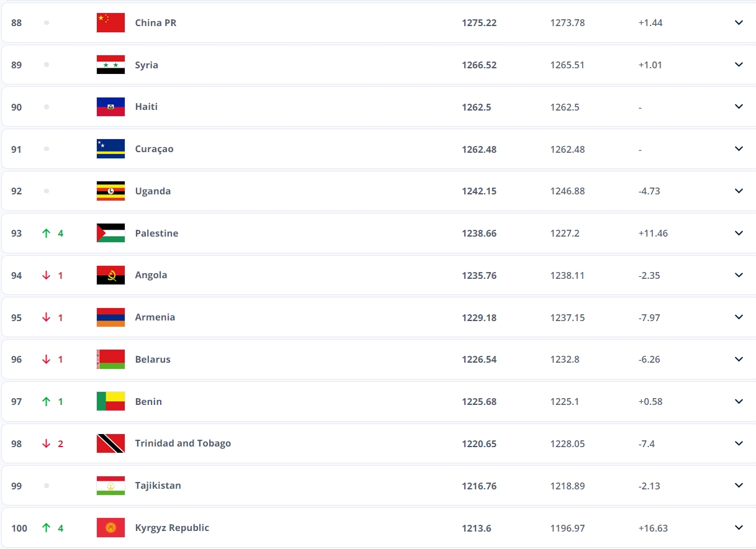Click the Kyrgyz Republic flag icon
Screen dimensions: 756x549
pos(110,528)
